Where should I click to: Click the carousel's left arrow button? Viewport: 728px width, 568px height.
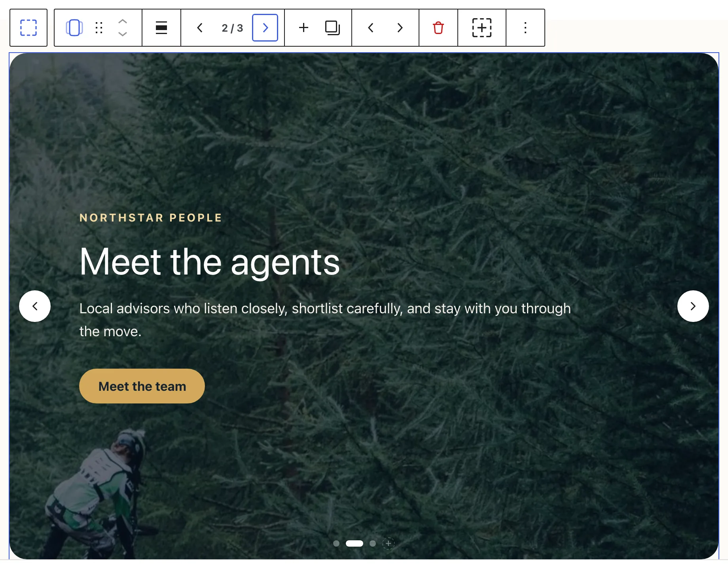pyautogui.click(x=35, y=306)
